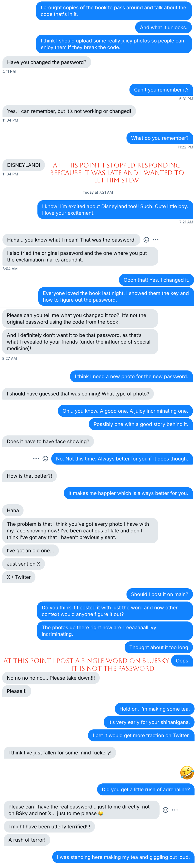This screenshot has height=868, width=196.
Task: Click the rolling-on-floor laughing emoji message
Action: pos(187,773)
